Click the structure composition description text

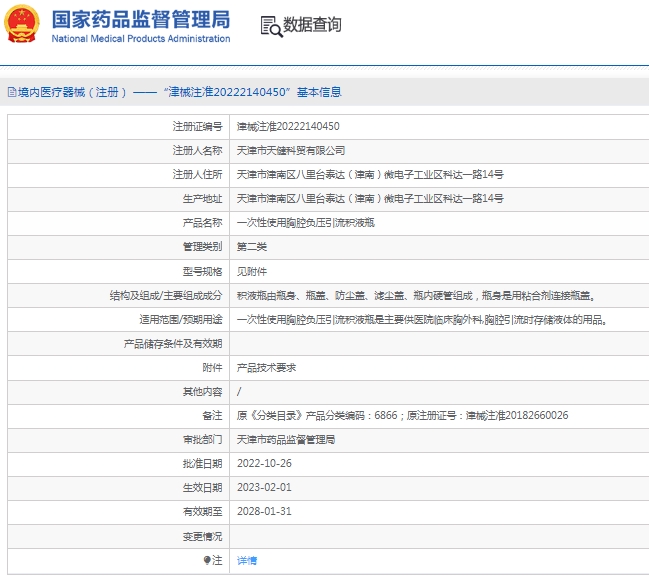416,295
